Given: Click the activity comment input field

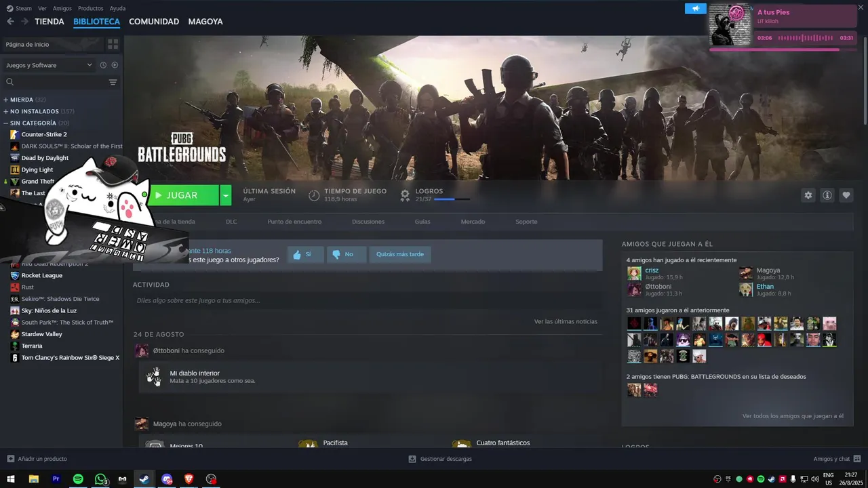Looking at the screenshot, I should 367,300.
